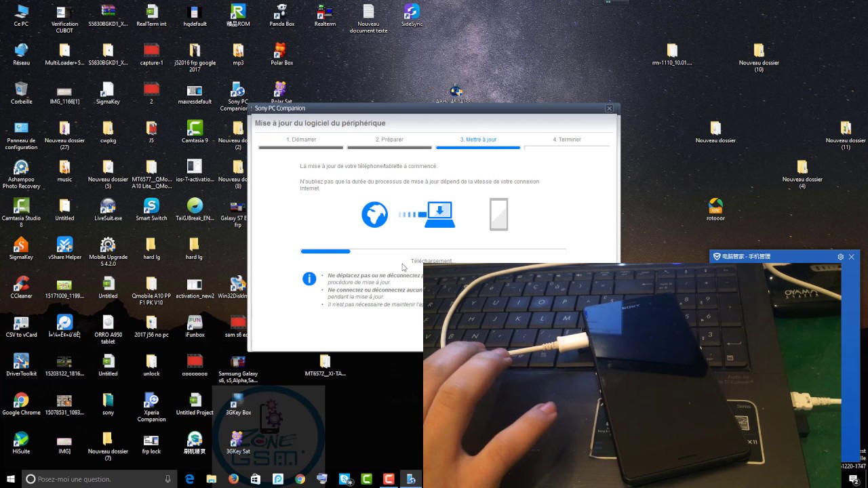Open the 3GKey Box desktop icon

pos(238,404)
